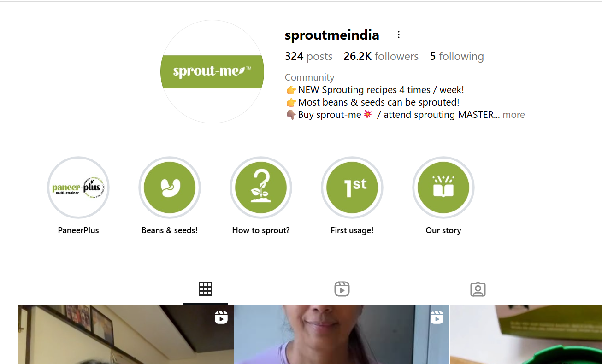The height and width of the screenshot is (364, 602).
Task: Open the sprout-me profile picture
Action: (x=212, y=71)
